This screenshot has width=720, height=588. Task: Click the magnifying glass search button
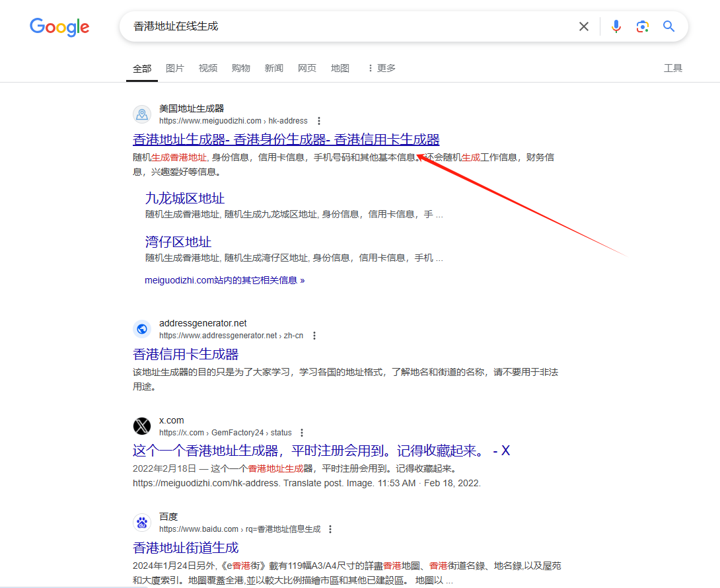coord(668,26)
